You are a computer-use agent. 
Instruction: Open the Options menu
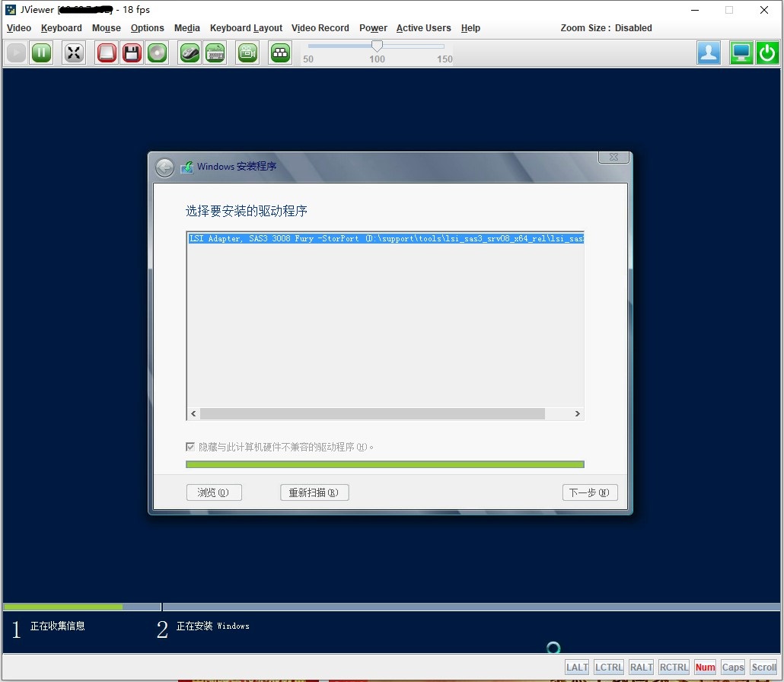(148, 28)
